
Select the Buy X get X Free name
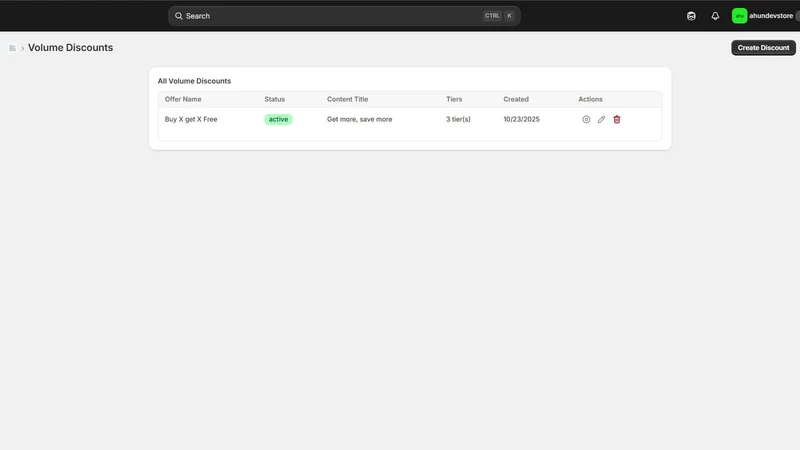(x=191, y=119)
